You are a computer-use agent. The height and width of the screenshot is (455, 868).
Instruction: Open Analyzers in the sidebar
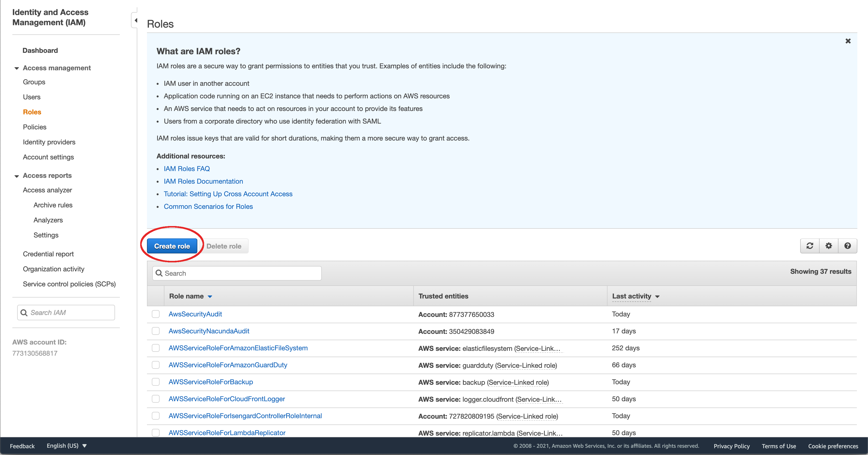[x=48, y=220]
